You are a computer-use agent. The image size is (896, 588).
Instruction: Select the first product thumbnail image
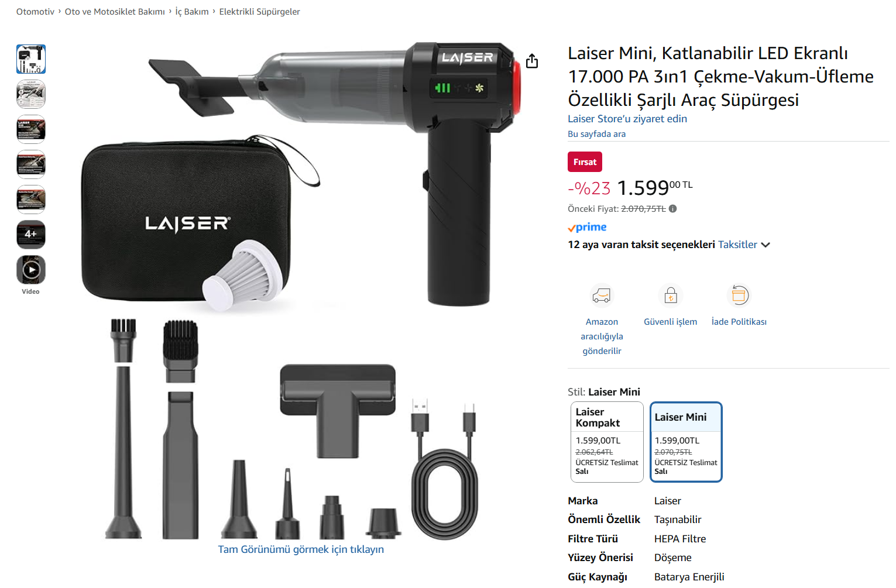point(31,59)
